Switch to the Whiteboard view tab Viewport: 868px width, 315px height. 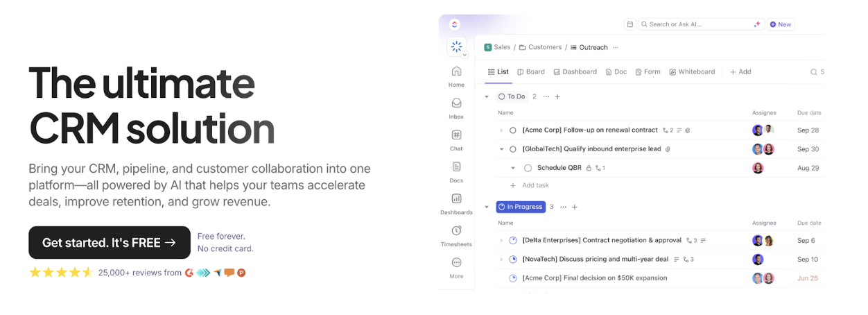(692, 72)
